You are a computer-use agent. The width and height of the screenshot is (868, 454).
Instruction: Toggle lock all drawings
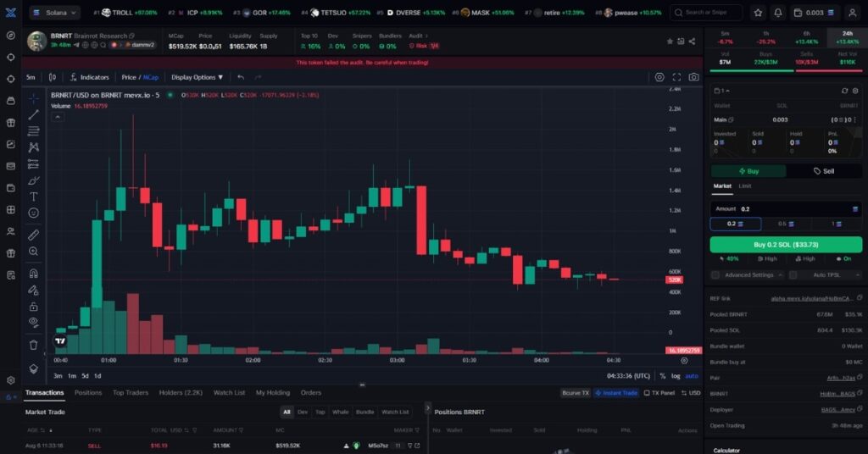(33, 307)
